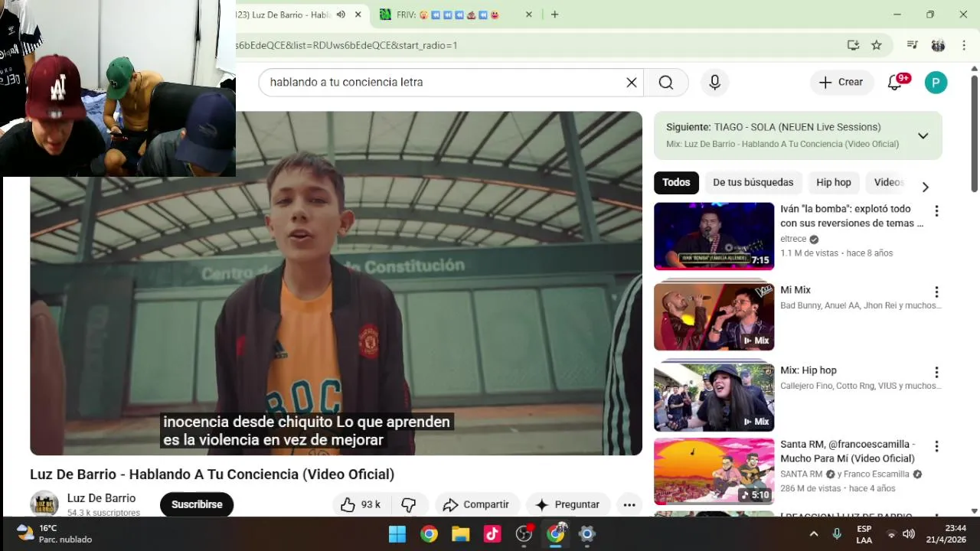This screenshot has width=980, height=551.
Task: Open options for Mi Mix item
Action: [x=936, y=292]
